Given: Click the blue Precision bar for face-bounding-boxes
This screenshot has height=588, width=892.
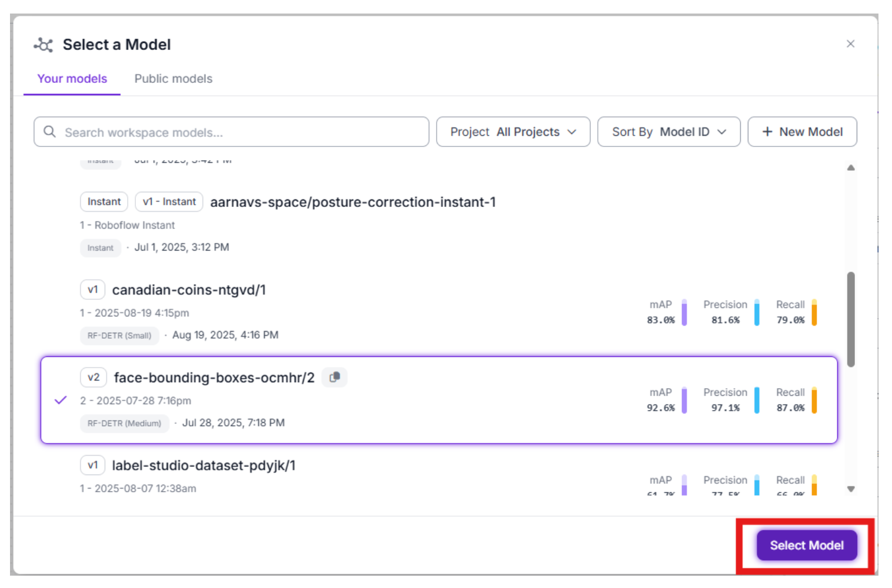Looking at the screenshot, I should click(757, 400).
